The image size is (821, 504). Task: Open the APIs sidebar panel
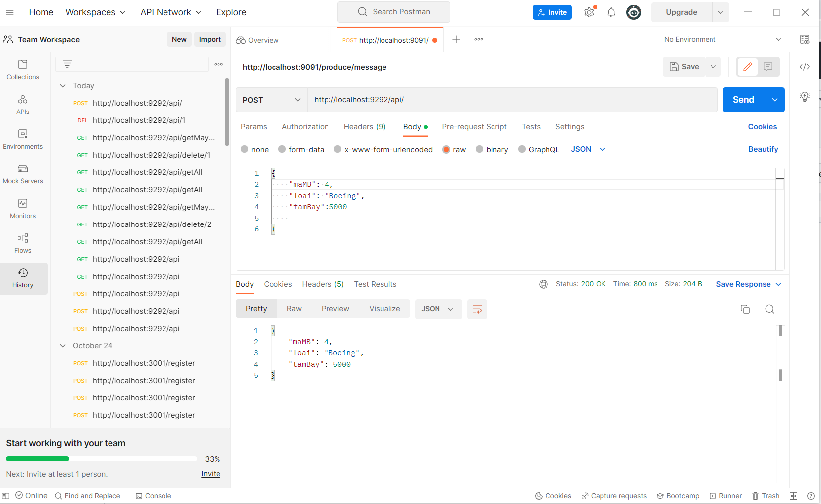coord(23,105)
